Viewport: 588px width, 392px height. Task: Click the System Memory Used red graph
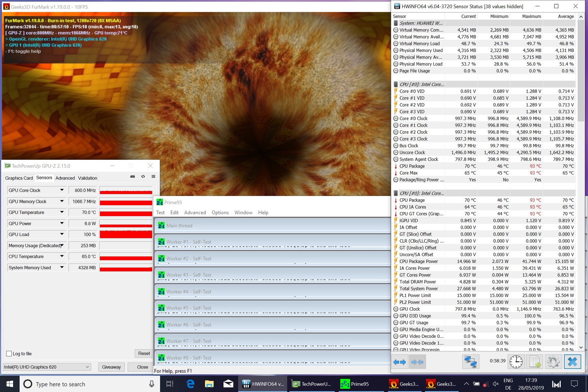click(x=126, y=268)
